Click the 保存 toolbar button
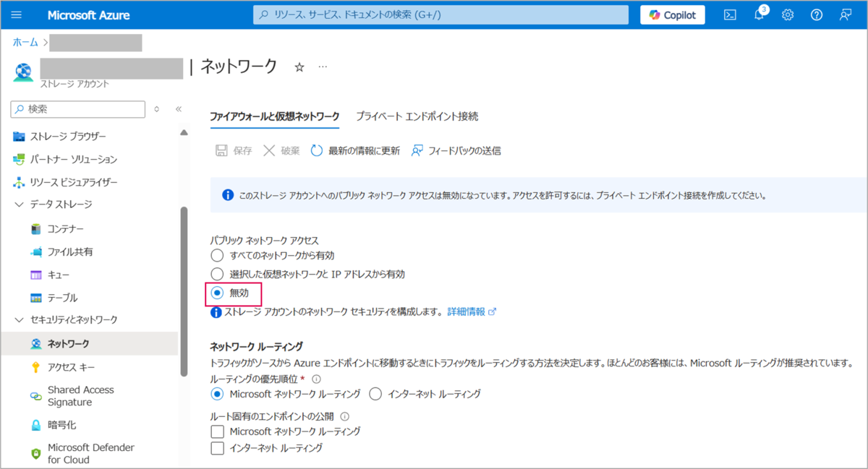The width and height of the screenshot is (868, 469). pyautogui.click(x=234, y=151)
